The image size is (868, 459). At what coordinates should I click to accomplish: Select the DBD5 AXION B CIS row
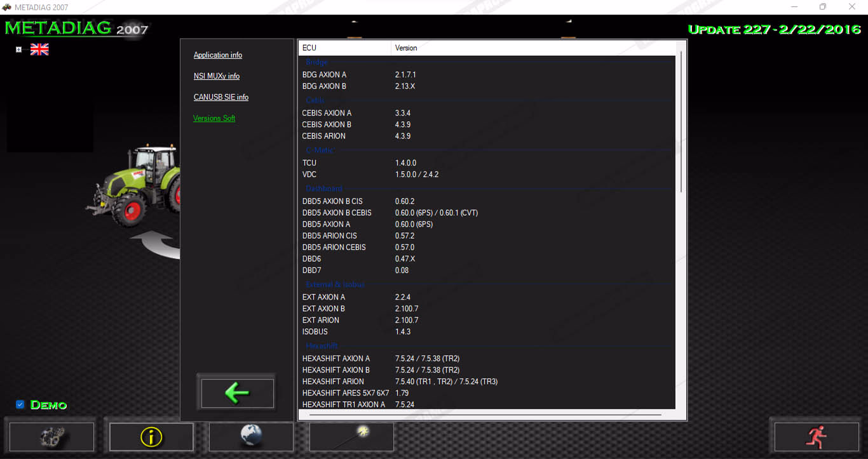pyautogui.click(x=487, y=201)
